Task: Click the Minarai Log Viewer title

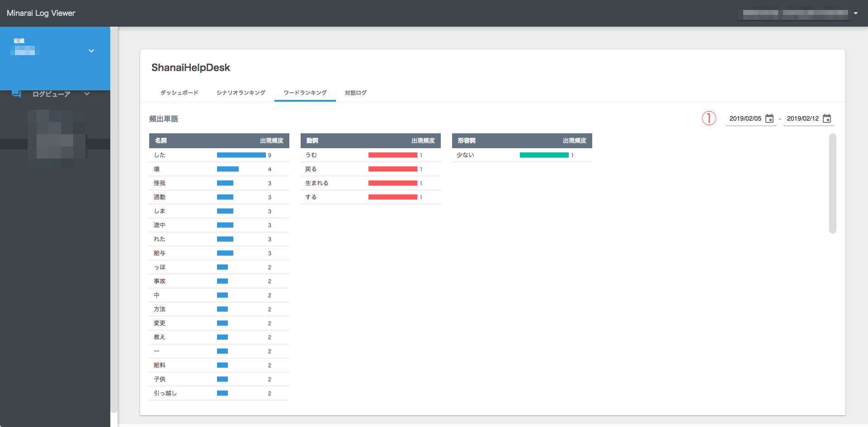Action: coord(41,13)
